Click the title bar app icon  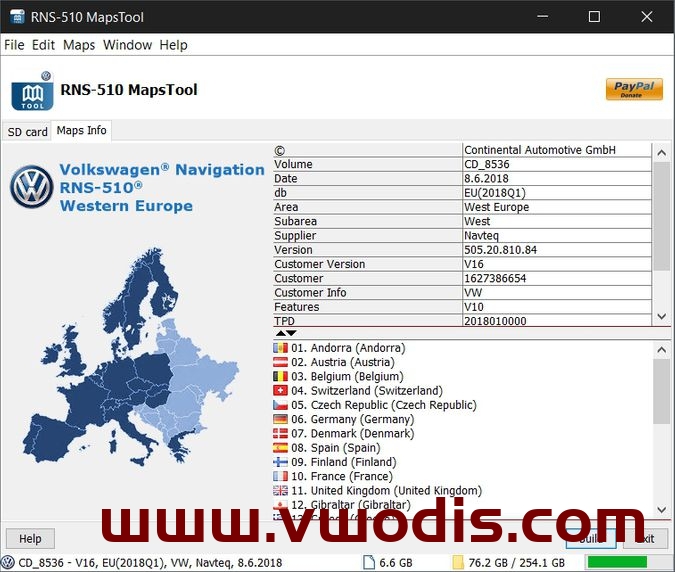[17, 17]
